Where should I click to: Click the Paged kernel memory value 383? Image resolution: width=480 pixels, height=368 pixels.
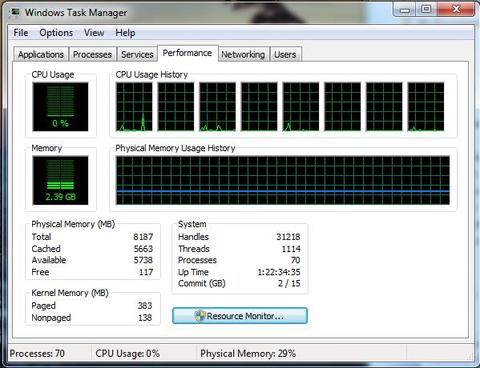coord(145,305)
